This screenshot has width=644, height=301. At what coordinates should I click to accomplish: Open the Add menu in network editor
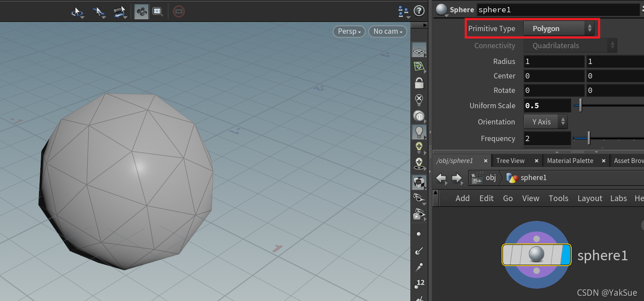[x=463, y=198]
